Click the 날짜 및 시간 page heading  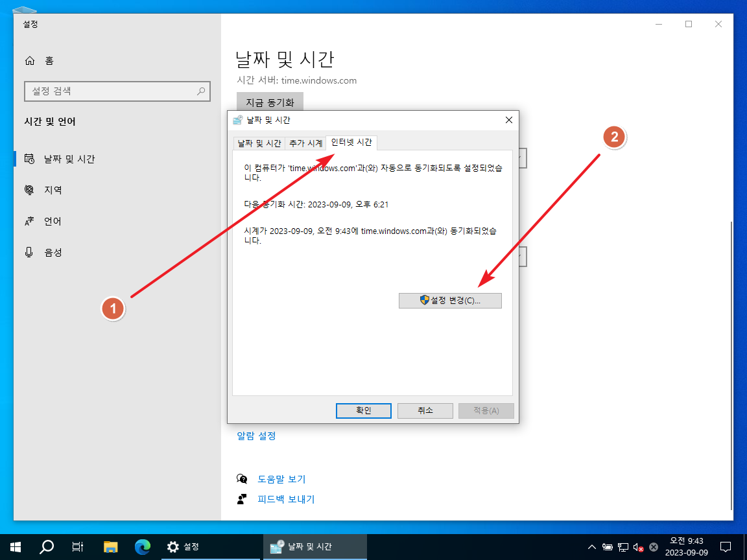[x=285, y=60]
